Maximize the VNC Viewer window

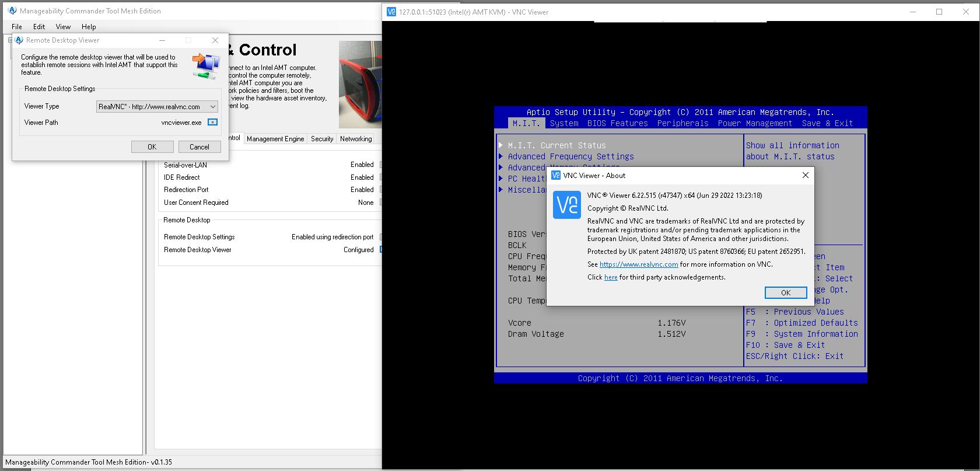pos(939,12)
